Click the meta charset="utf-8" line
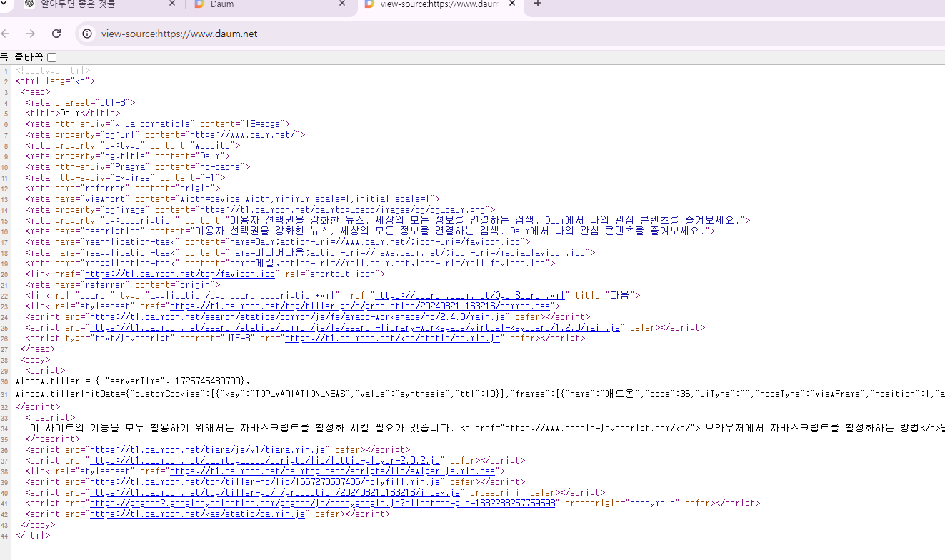 80,102
